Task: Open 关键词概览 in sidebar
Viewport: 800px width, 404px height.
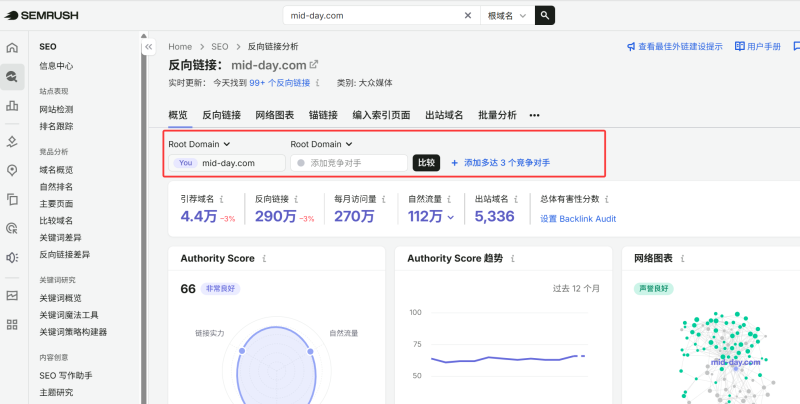Action: [60, 298]
